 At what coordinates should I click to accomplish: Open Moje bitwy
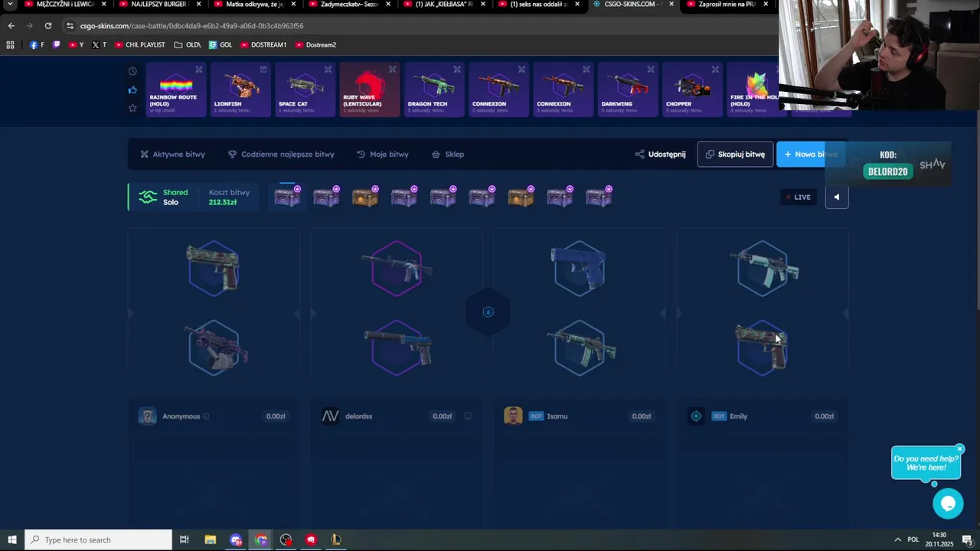point(382,154)
